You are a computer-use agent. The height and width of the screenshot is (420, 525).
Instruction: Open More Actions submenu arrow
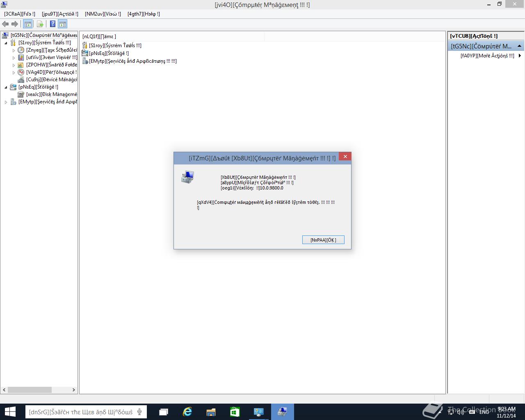click(x=520, y=56)
